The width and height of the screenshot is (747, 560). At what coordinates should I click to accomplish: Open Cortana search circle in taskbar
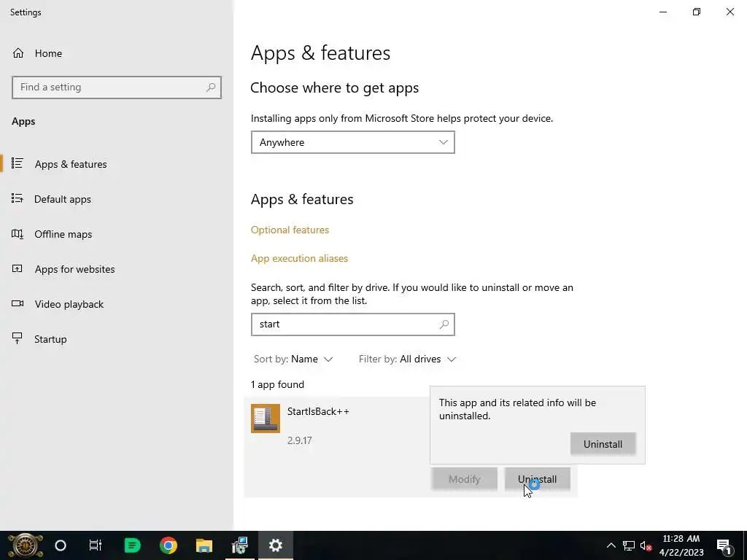[61, 545]
